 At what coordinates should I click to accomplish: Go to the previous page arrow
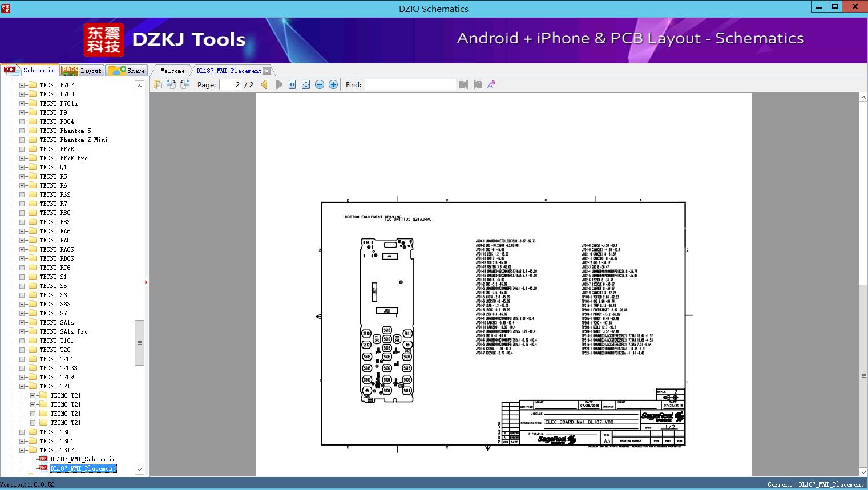[264, 84]
